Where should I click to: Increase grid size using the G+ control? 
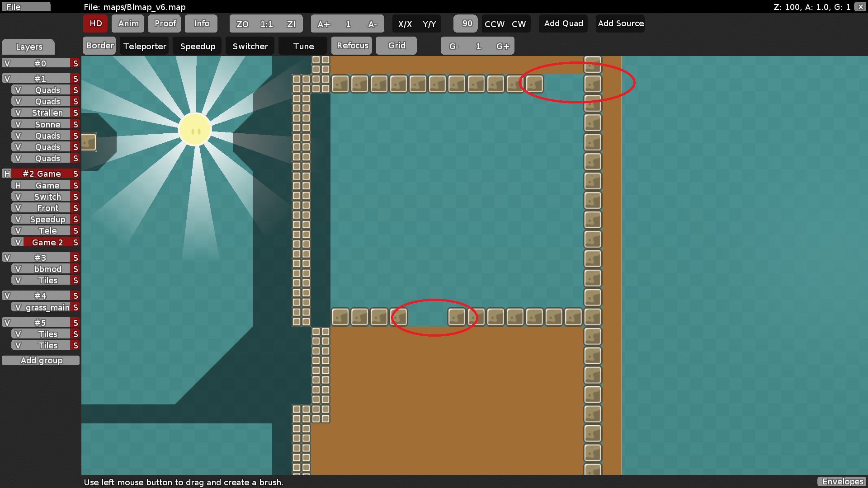click(x=503, y=46)
